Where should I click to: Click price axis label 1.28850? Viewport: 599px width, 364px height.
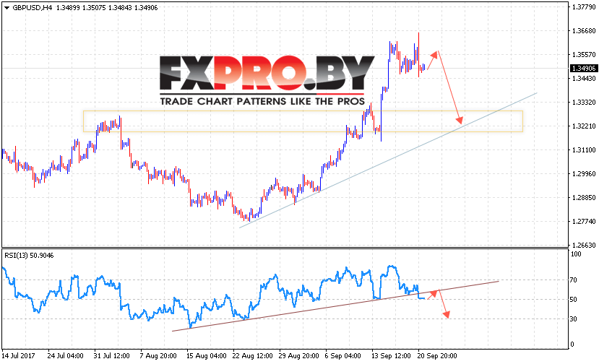click(584, 197)
